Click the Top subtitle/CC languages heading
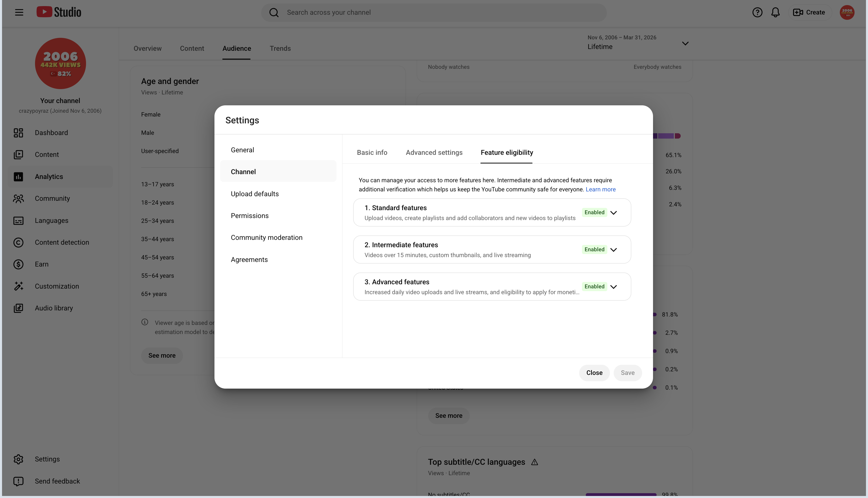 point(476,462)
